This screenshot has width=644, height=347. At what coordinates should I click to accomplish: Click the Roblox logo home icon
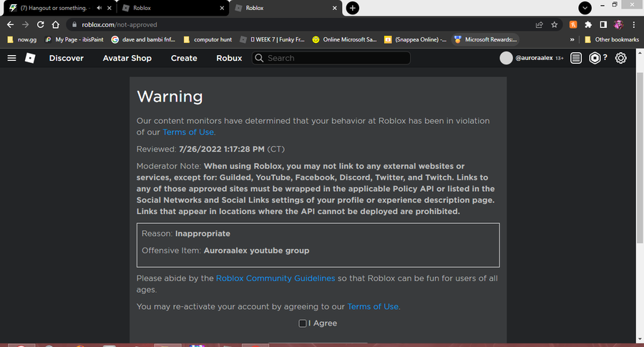coord(30,58)
